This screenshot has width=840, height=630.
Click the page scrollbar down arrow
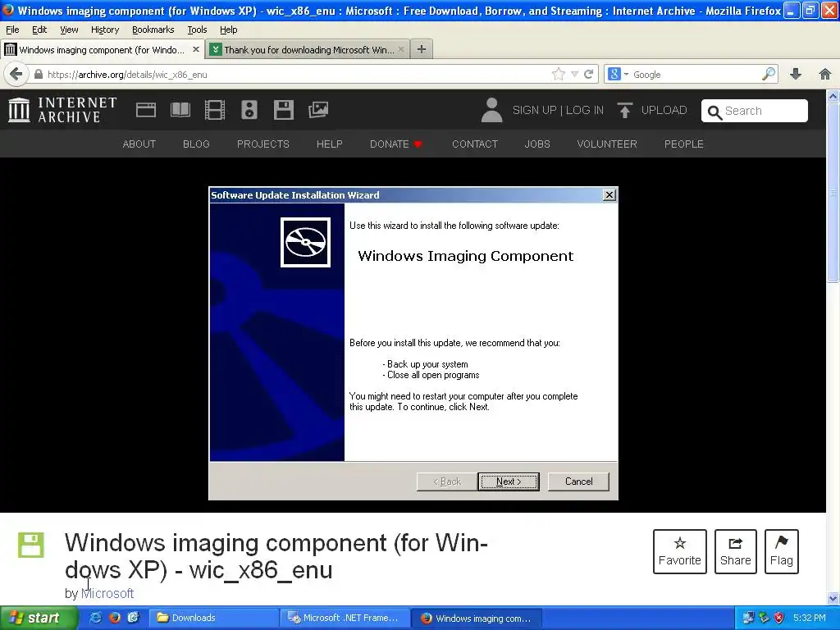pyautogui.click(x=833, y=599)
